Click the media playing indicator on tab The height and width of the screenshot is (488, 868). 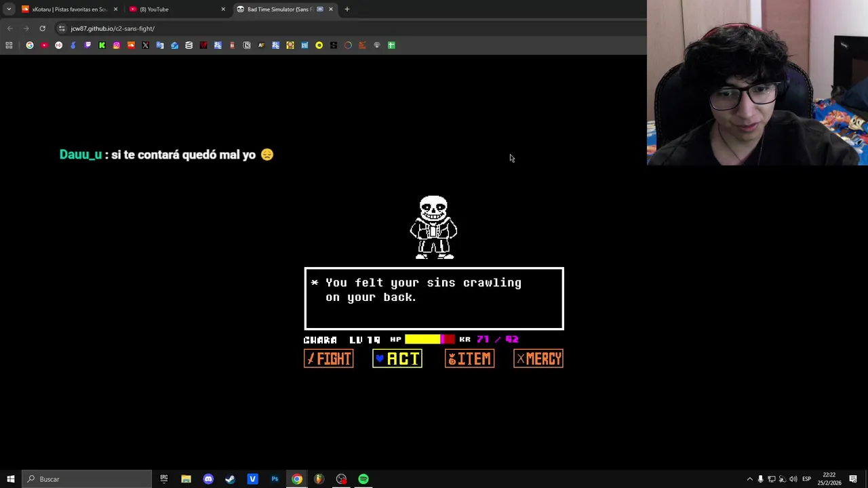pos(320,9)
